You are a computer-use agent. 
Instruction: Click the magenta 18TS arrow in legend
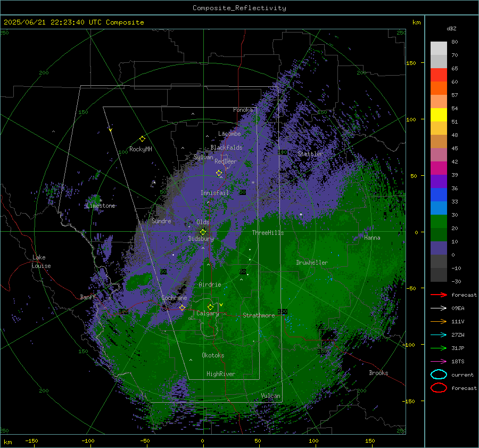(x=439, y=362)
